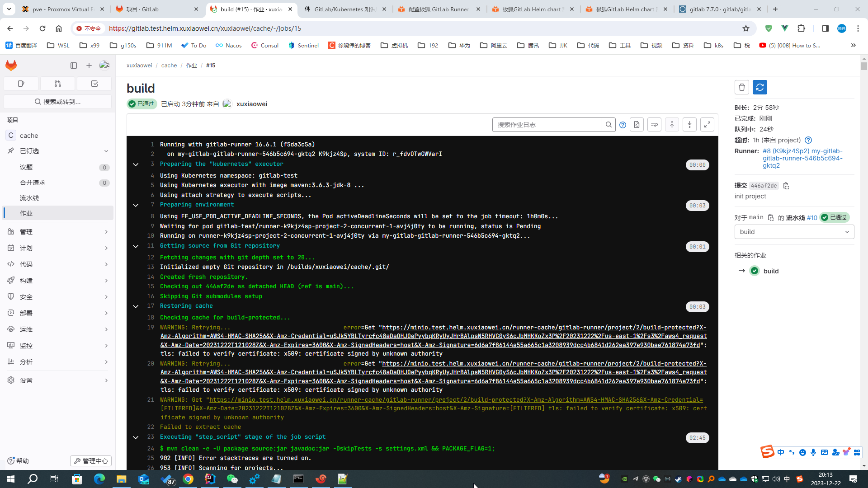Collapse the "Preparing environment" log section

(x=136, y=205)
